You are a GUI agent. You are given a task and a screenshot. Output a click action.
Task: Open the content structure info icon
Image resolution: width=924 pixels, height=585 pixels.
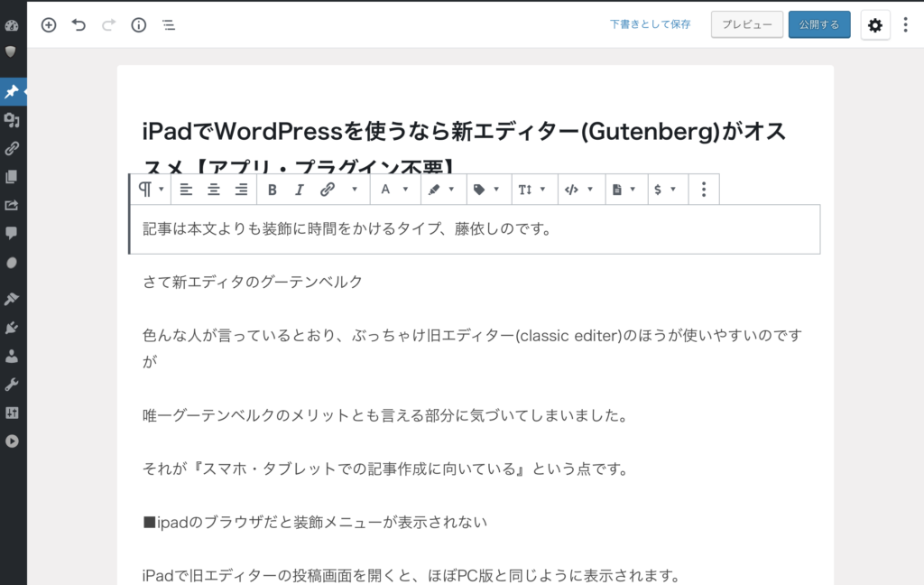click(x=138, y=24)
